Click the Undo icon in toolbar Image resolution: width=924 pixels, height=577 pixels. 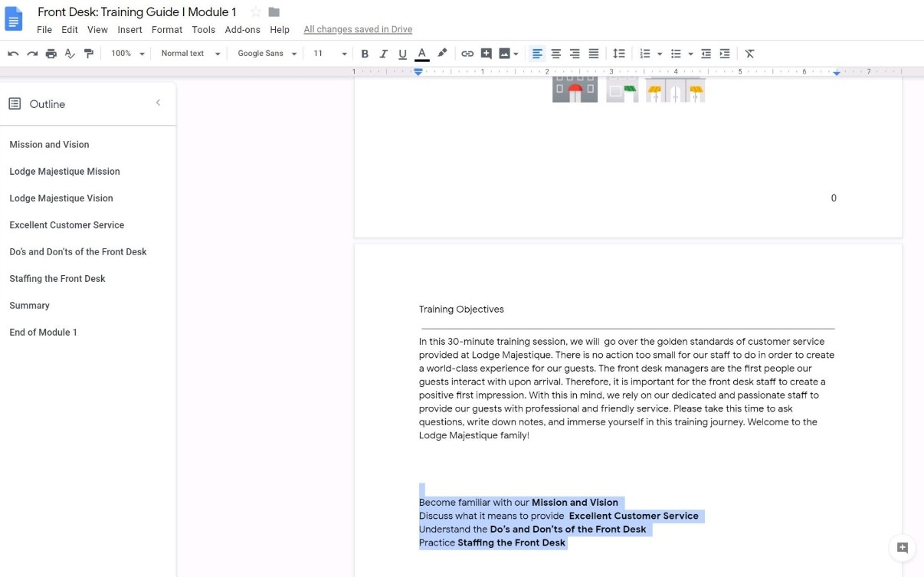[x=13, y=54]
